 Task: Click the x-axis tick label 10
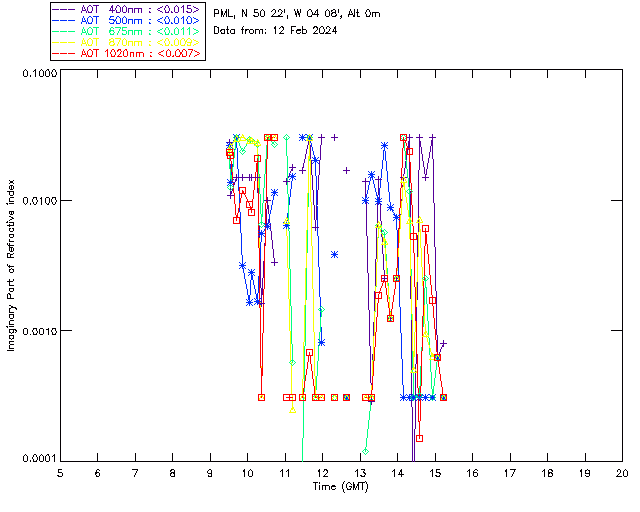pyautogui.click(x=248, y=474)
